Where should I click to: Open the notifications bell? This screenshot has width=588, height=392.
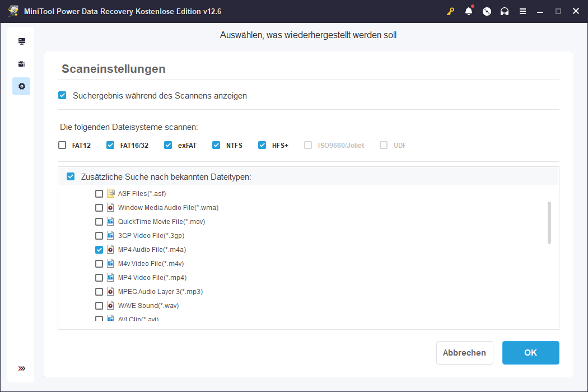(x=469, y=11)
